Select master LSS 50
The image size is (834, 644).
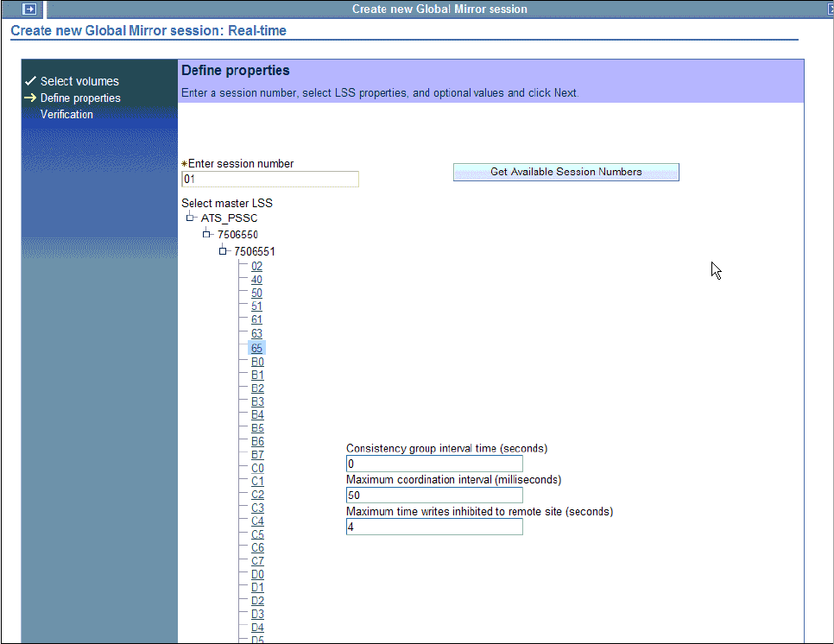(257, 293)
